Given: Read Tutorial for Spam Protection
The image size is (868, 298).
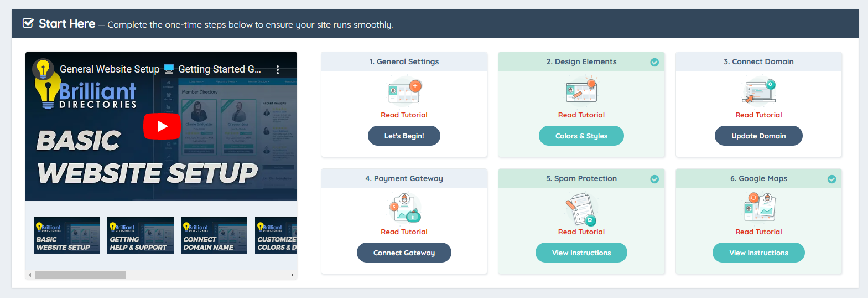Looking at the screenshot, I should [x=581, y=232].
